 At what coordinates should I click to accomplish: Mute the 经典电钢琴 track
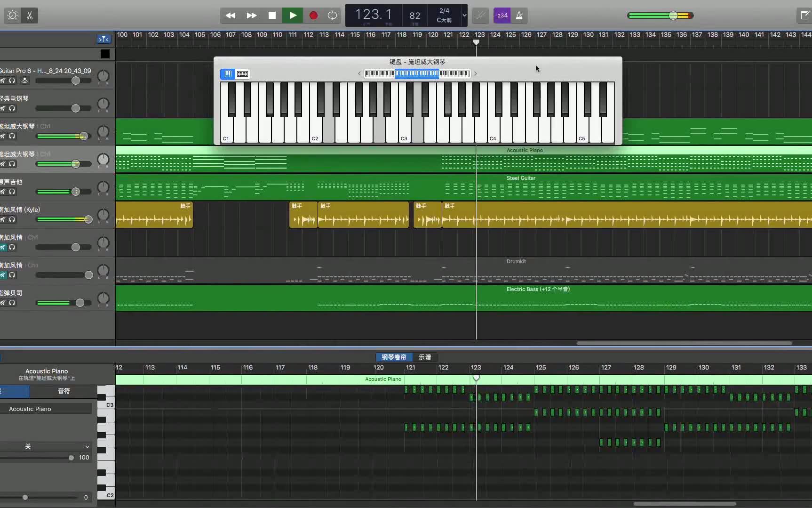3,108
